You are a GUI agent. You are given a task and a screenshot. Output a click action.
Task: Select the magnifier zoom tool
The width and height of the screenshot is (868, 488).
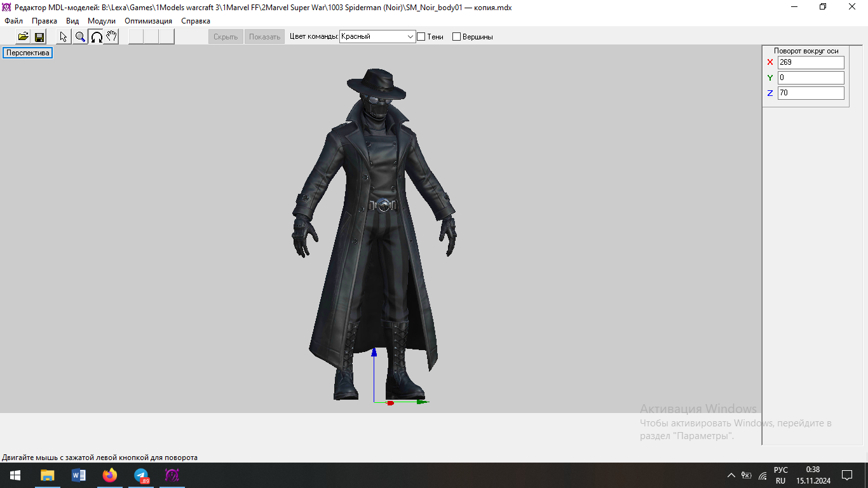(80, 37)
